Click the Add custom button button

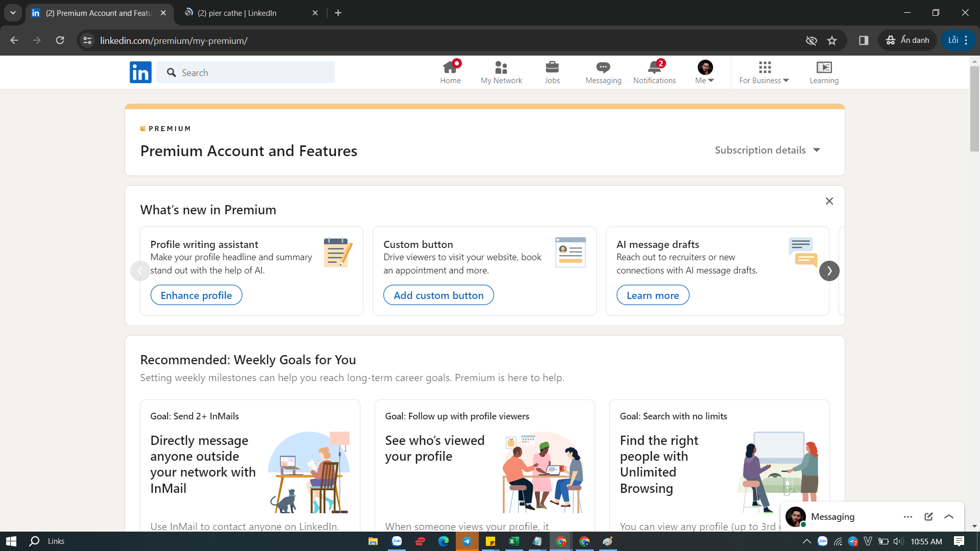(x=438, y=295)
